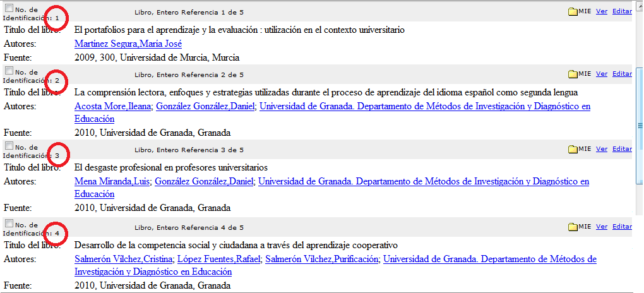Open author link Salmerón Vílchez,Purificación
This screenshot has height=293, width=644.
tap(322, 259)
